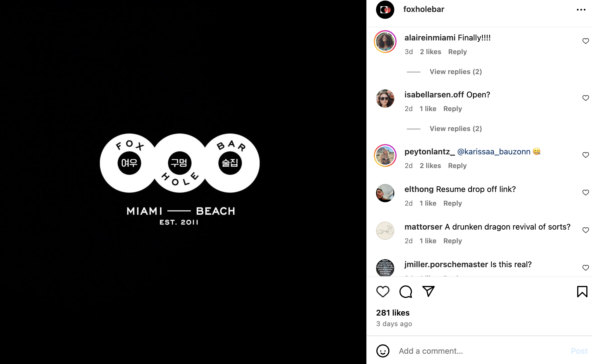Viewport: 592px width, 364px height.
Task: Open the foxholebar username link
Action: tap(424, 9)
